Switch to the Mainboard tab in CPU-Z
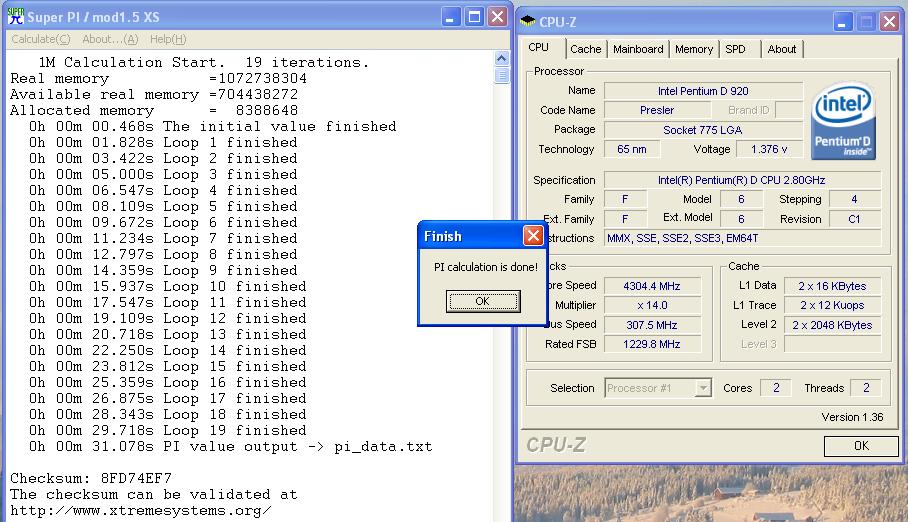 (x=638, y=49)
